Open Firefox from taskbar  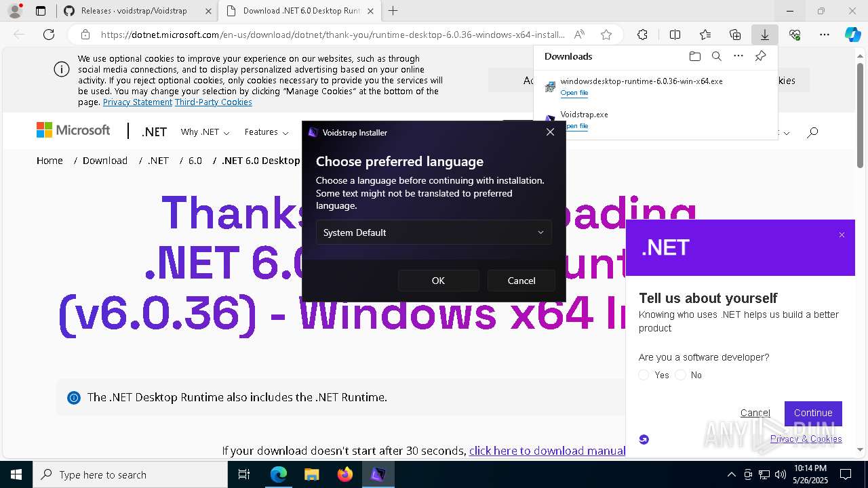click(x=345, y=474)
